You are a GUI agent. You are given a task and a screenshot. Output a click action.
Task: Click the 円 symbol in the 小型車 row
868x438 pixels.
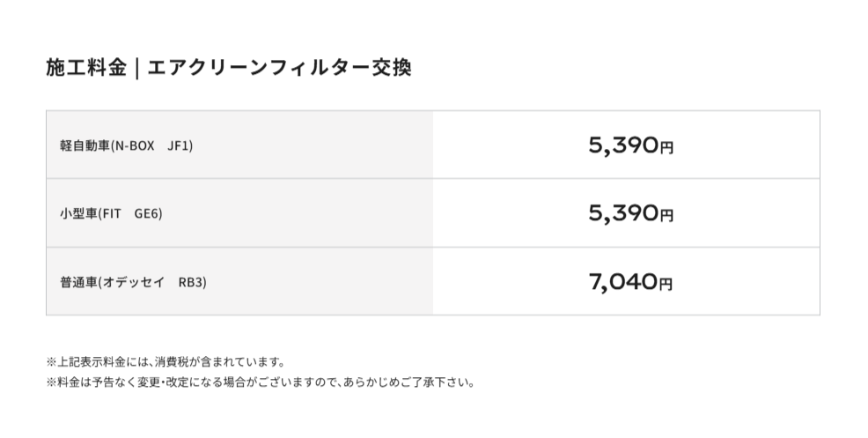point(666,216)
